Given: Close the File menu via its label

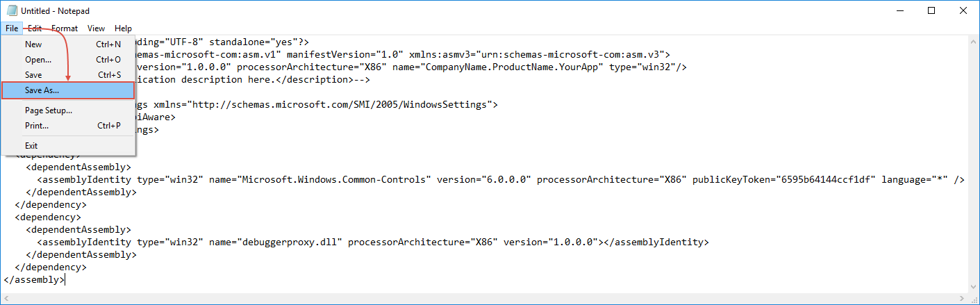Looking at the screenshot, I should pyautogui.click(x=12, y=28).
